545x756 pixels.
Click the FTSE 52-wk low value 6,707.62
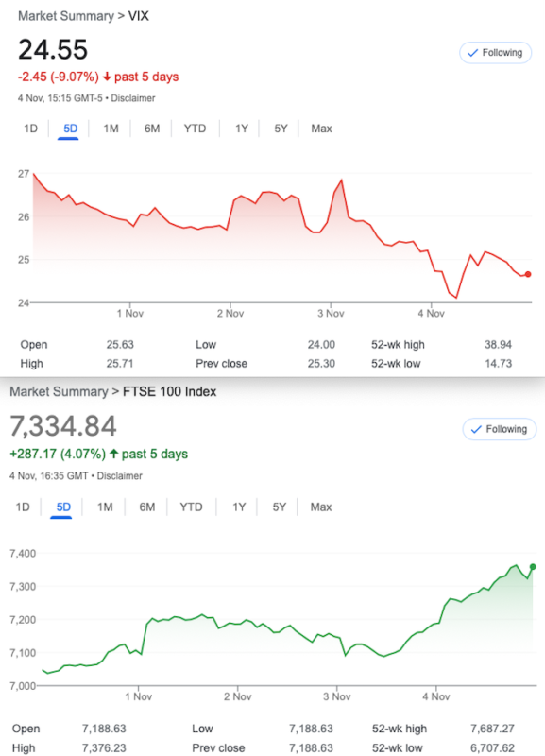click(x=492, y=747)
